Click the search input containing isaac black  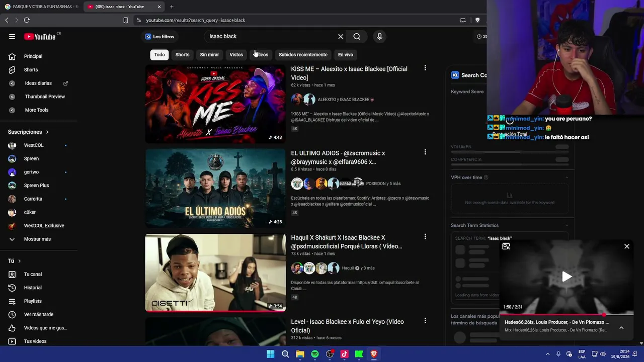pyautogui.click(x=271, y=36)
